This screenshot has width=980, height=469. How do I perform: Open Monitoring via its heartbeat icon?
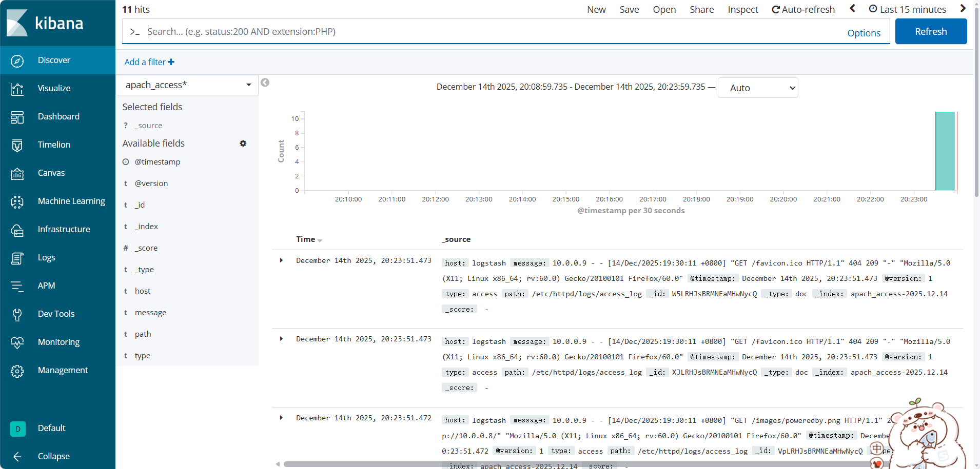[17, 343]
